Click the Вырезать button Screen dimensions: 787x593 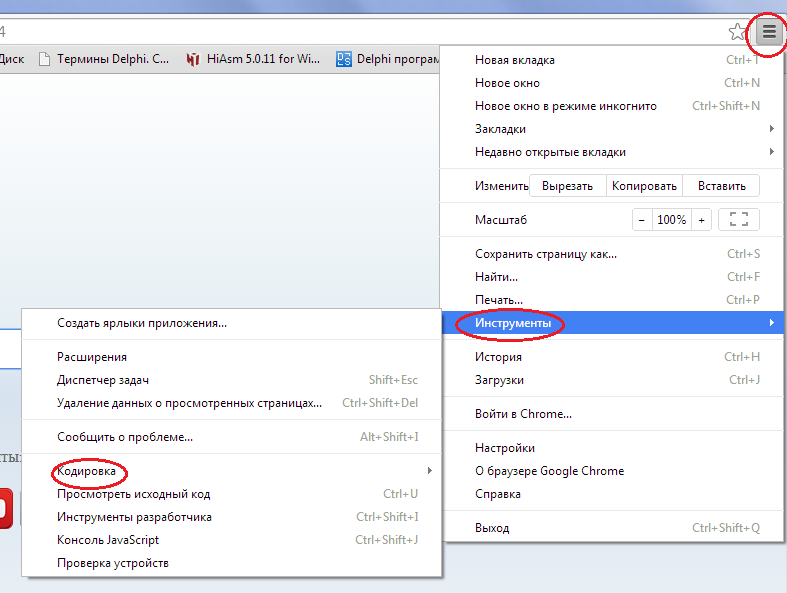[x=567, y=186]
